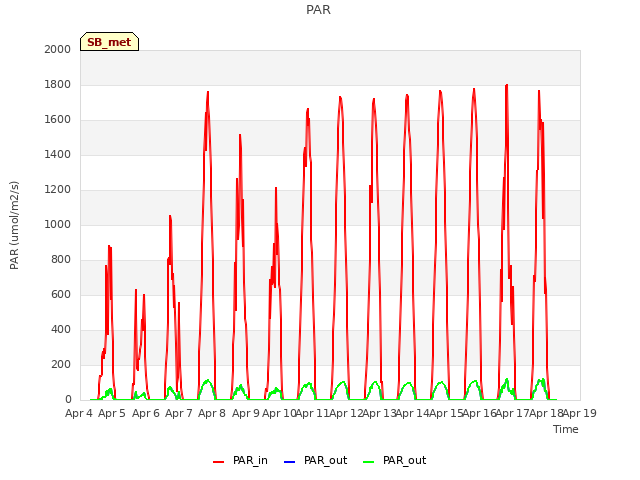Click the 200 y-axis tick label
This screenshot has height=480, width=640.
point(61,364)
